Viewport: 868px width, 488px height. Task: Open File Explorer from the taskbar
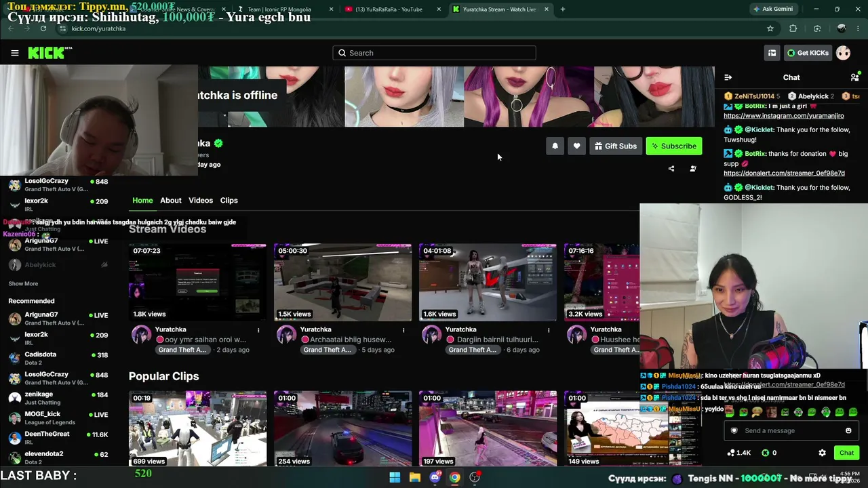(x=414, y=477)
